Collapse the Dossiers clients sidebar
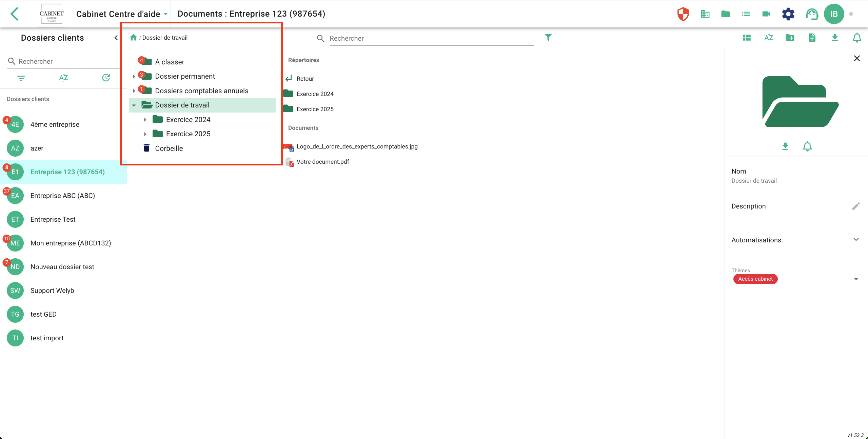The width and height of the screenshot is (868, 439). pyautogui.click(x=116, y=38)
